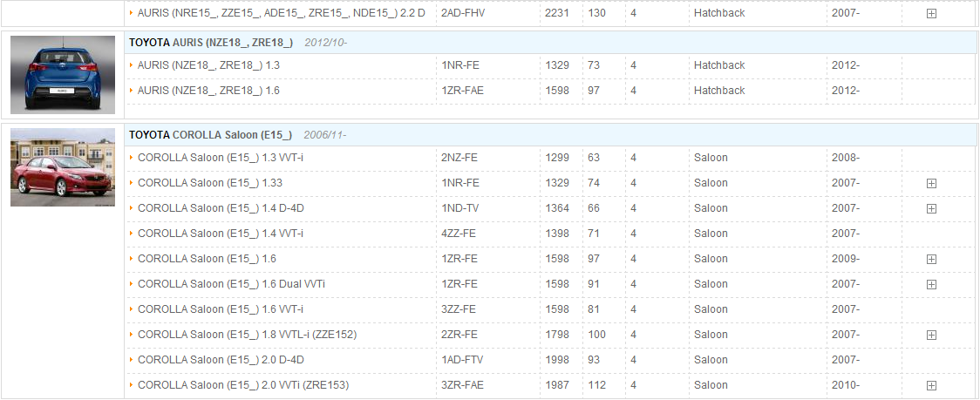The width and height of the screenshot is (980, 400).
Task: Open the red Toyota Corolla Saloon thumbnail
Action: [63, 167]
